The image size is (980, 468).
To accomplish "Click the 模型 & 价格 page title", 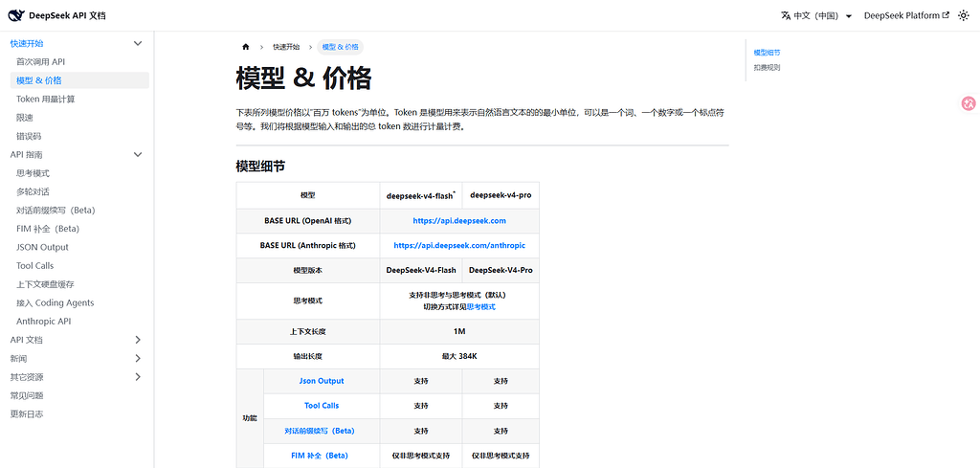I will click(303, 78).
